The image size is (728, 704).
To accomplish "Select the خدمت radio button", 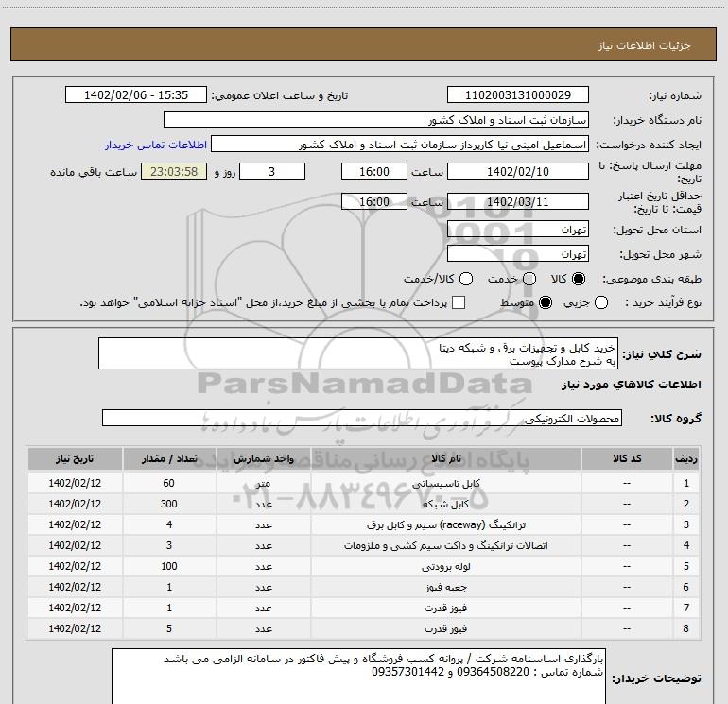I will [529, 279].
